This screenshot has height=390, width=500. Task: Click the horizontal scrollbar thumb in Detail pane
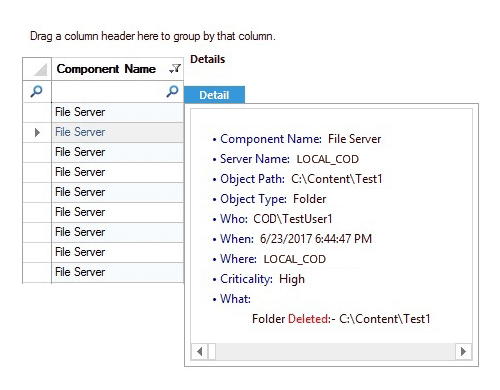212,352
